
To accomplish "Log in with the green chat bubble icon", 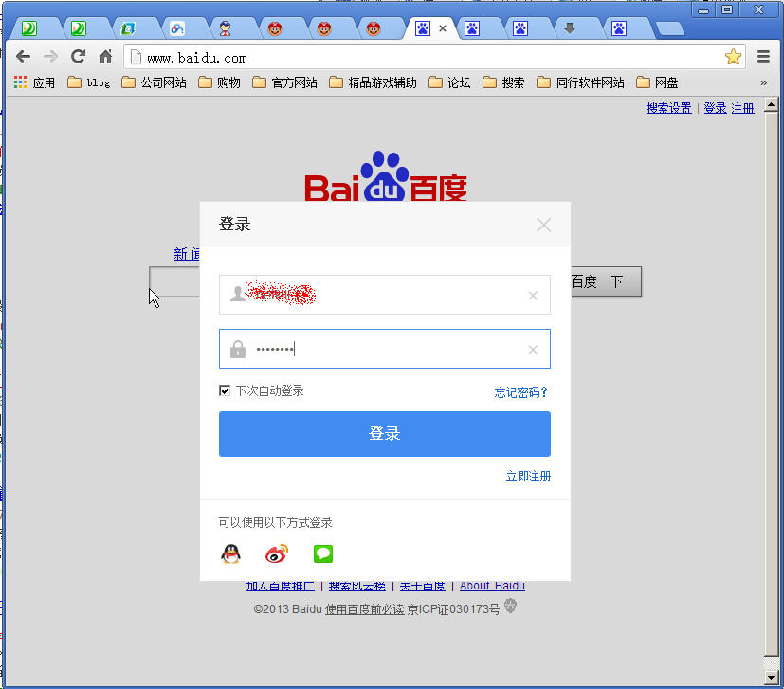I will point(323,553).
